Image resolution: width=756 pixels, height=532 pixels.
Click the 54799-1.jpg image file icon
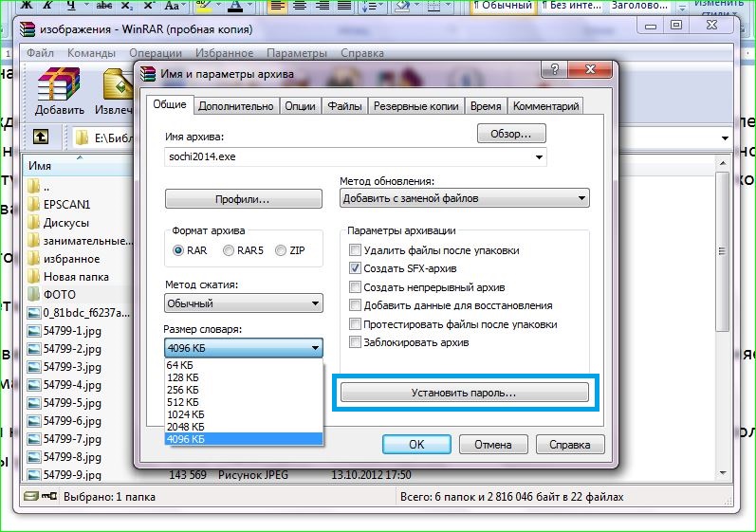click(x=34, y=331)
